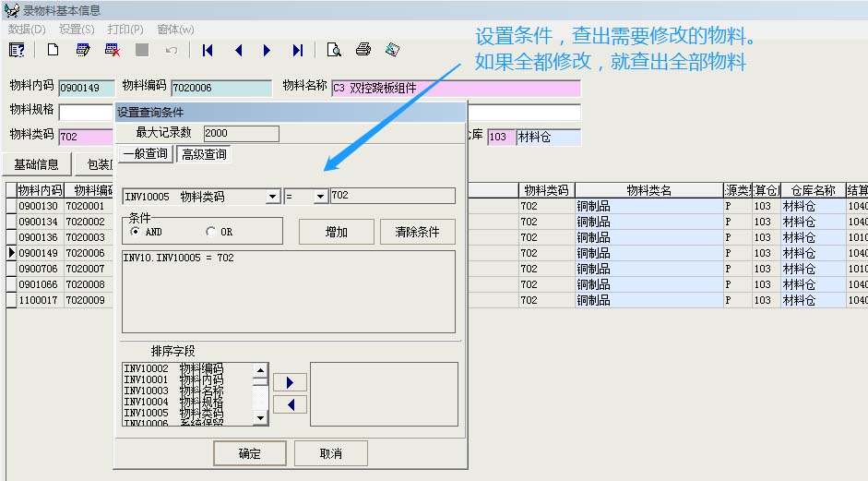Switch to the 一般查询 tab
Image resolution: width=868 pixels, height=481 pixels.
(x=145, y=154)
